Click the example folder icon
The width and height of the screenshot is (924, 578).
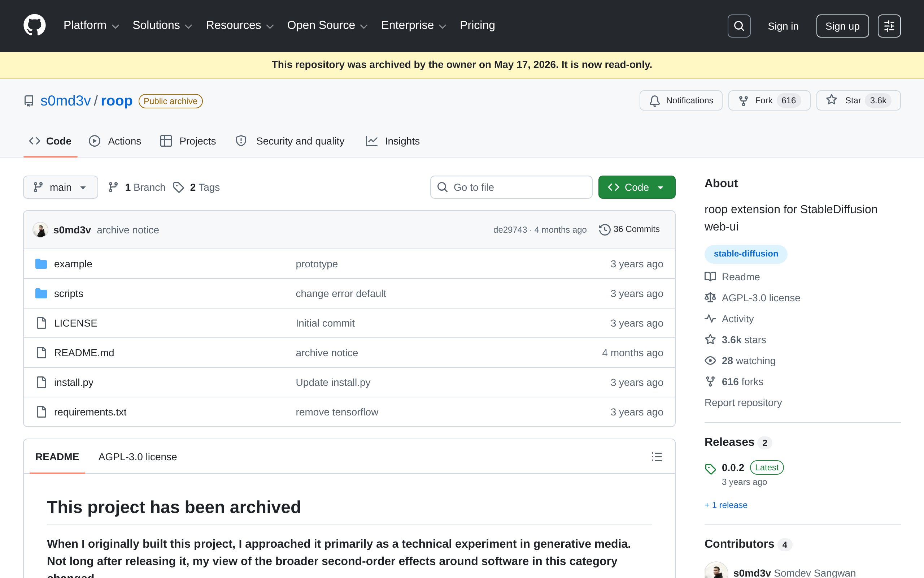point(41,264)
